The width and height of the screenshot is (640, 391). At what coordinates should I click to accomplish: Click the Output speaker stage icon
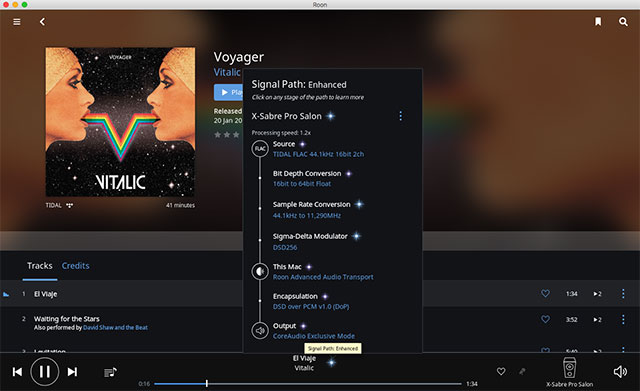tap(260, 331)
